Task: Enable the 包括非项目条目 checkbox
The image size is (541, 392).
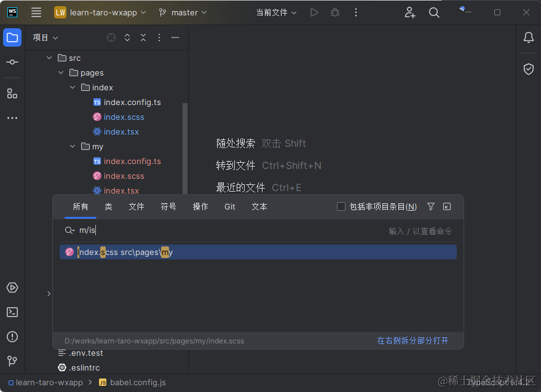Action: (341, 206)
